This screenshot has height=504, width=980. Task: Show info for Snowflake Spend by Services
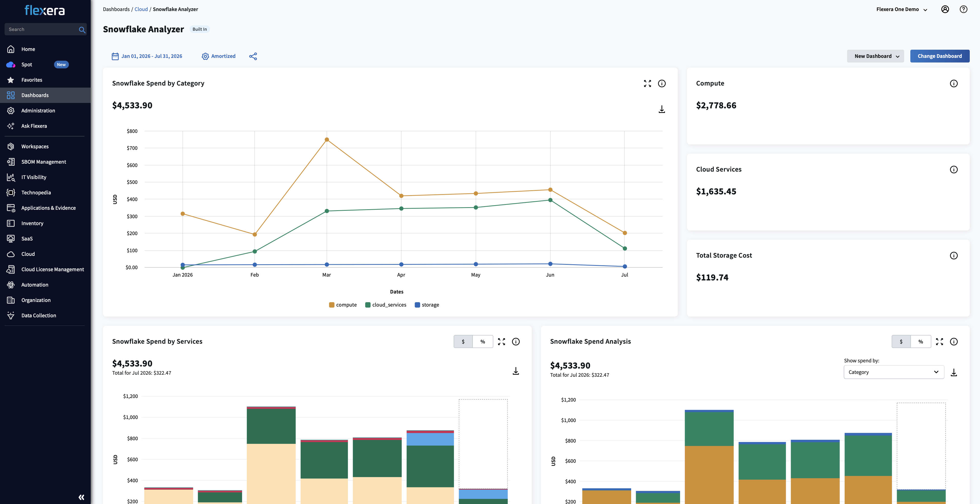pos(516,342)
